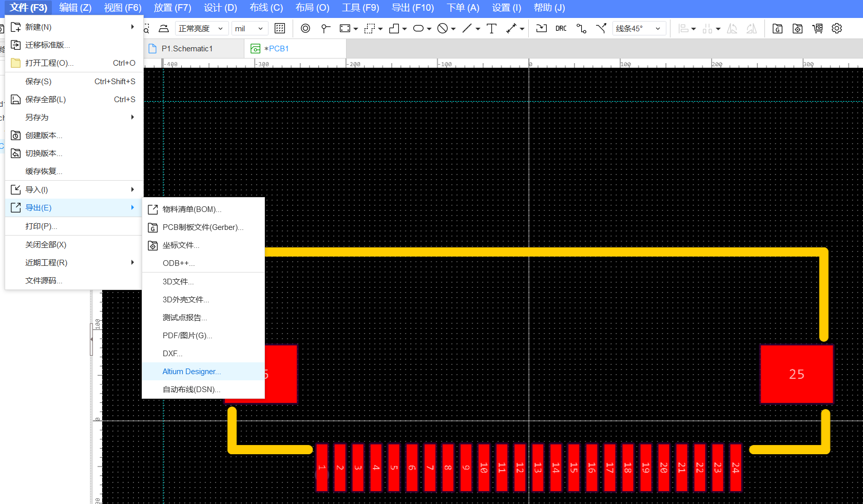Run the DRC design rule check
Viewport: 863px width, 504px height.
tap(561, 29)
